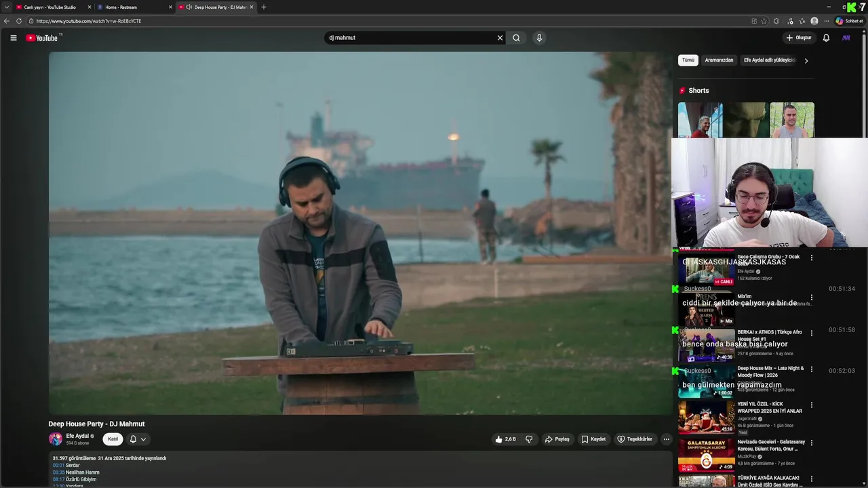
Task: Open browser favorites list icon
Action: [802, 21]
